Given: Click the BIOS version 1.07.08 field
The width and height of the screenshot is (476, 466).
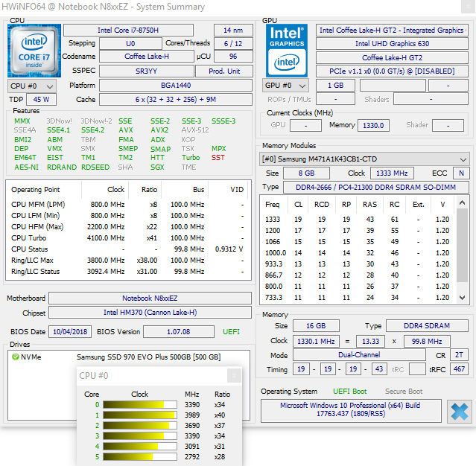Looking at the screenshot, I should [x=179, y=331].
